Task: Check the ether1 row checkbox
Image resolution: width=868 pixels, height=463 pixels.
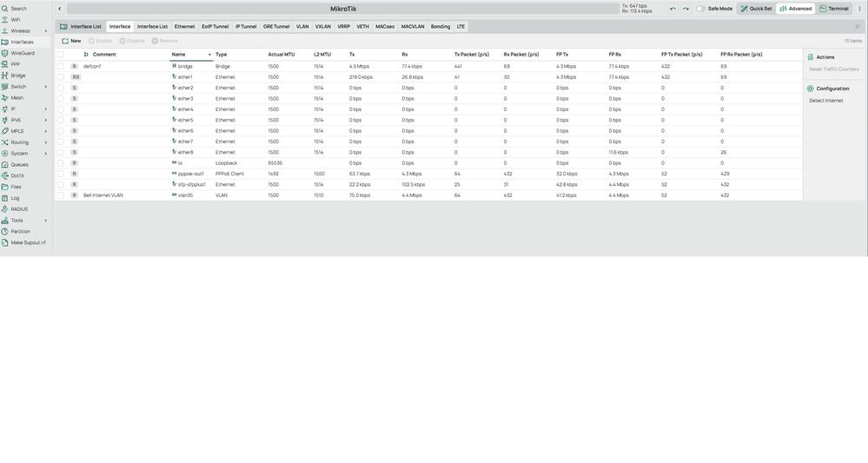Action: coord(61,77)
